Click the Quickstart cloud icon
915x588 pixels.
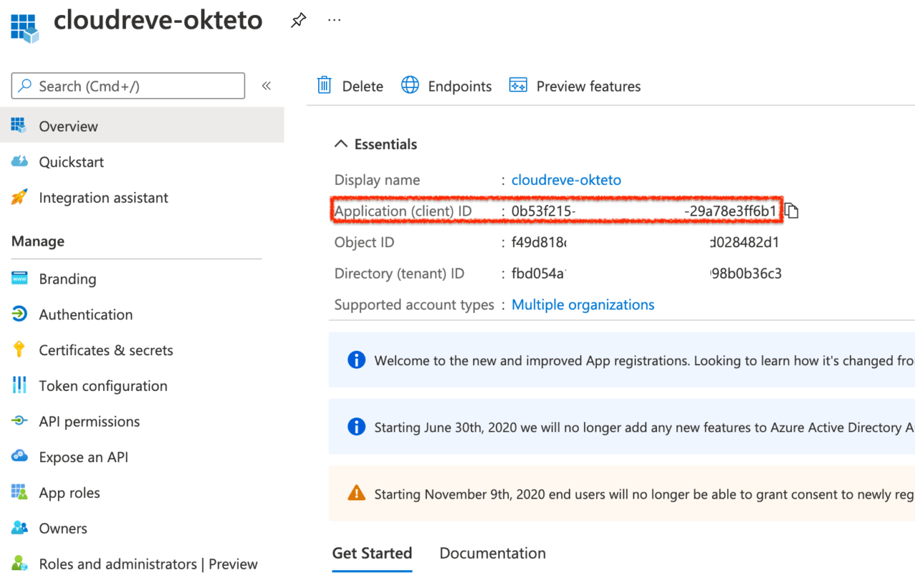coord(19,162)
